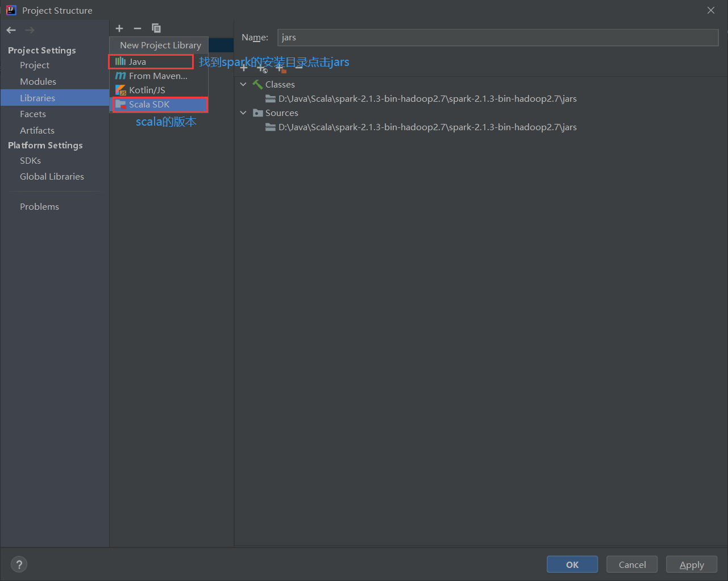Click the exclude roots plus-folder icon
728x581 pixels.
281,68
